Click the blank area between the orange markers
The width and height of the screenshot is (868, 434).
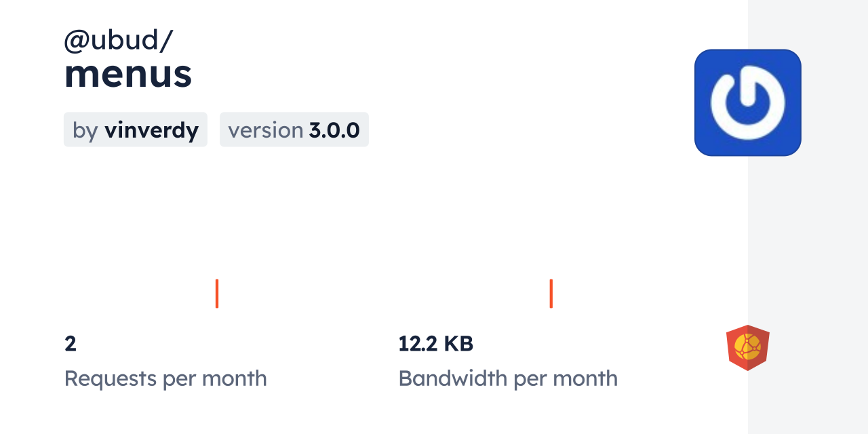click(x=384, y=293)
